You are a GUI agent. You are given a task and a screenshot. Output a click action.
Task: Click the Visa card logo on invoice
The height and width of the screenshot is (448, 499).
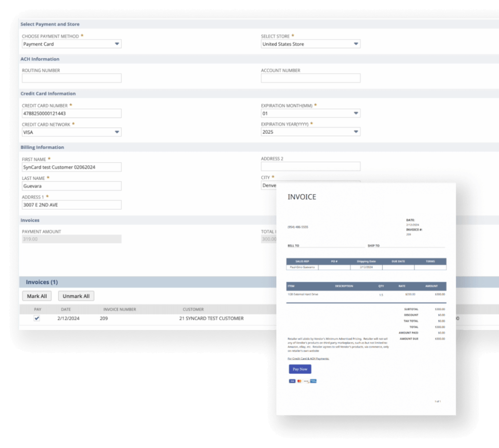(292, 381)
